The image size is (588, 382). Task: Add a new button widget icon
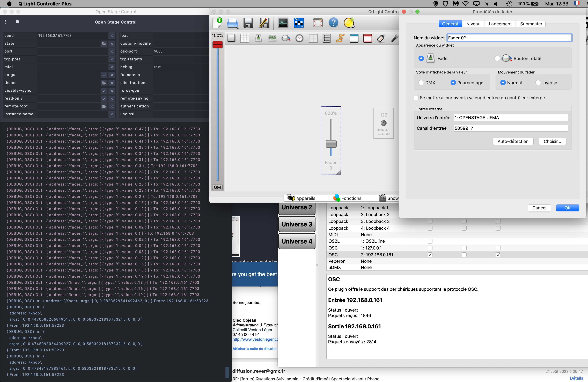tap(231, 38)
